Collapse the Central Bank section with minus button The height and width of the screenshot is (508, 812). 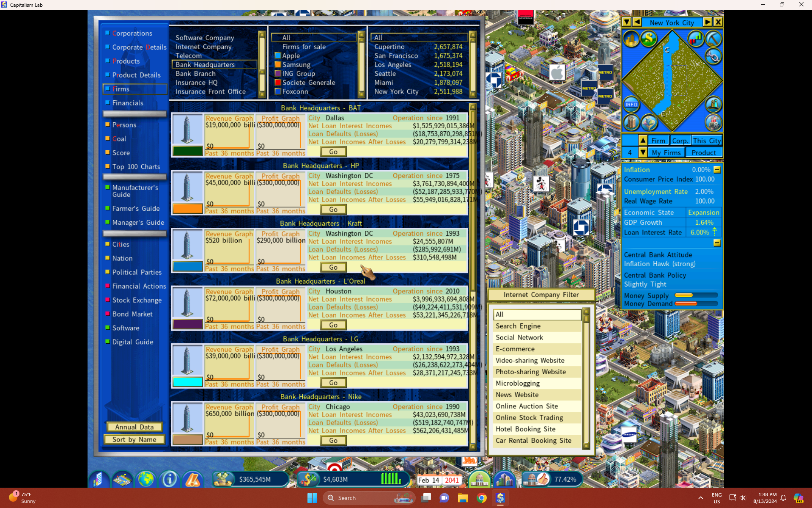pyautogui.click(x=717, y=243)
